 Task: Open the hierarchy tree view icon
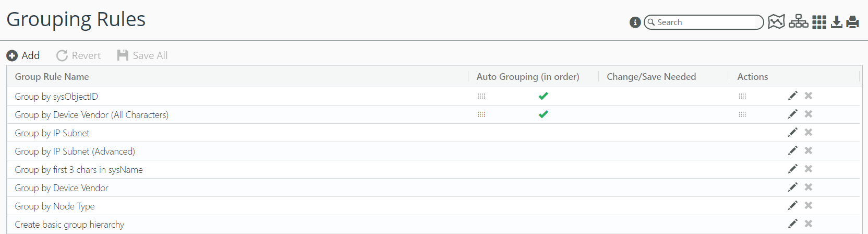click(798, 22)
